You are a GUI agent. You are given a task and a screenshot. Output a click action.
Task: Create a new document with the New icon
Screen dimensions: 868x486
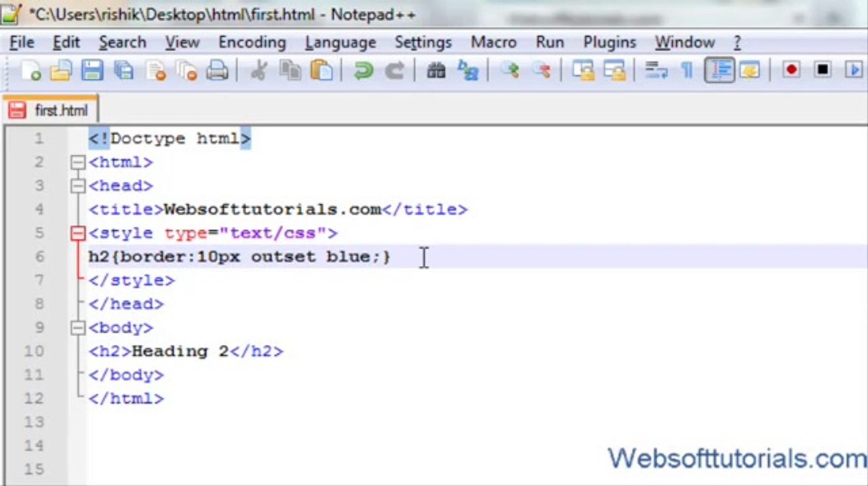30,70
